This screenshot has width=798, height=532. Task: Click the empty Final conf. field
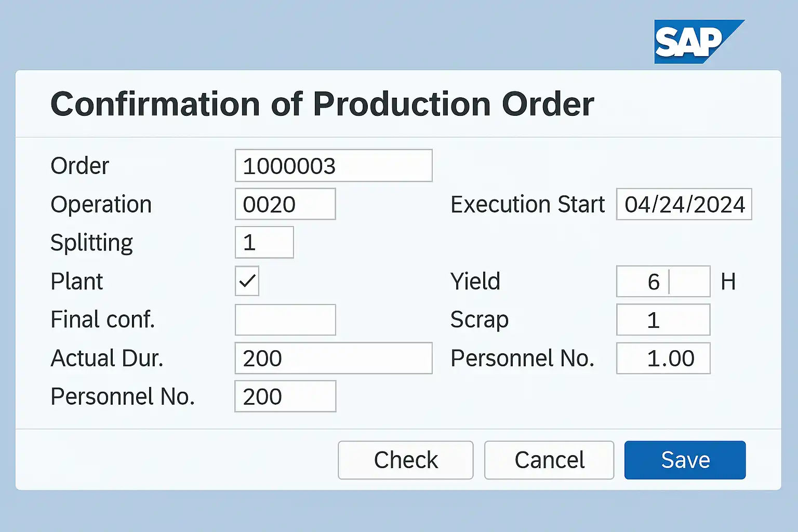point(285,320)
